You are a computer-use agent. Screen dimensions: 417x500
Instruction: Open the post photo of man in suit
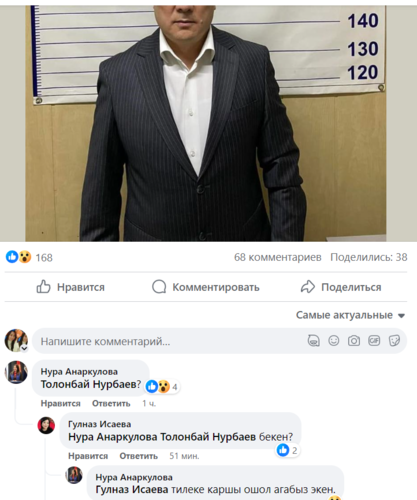[206, 123]
